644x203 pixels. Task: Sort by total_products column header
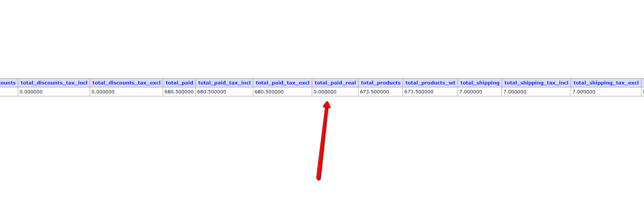(x=381, y=83)
